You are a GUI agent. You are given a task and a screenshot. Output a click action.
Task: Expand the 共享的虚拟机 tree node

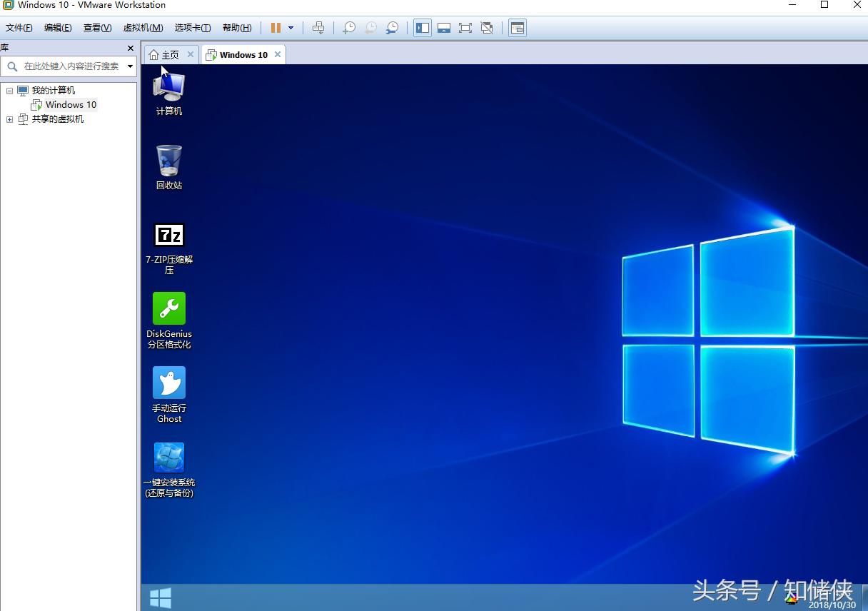[10, 119]
